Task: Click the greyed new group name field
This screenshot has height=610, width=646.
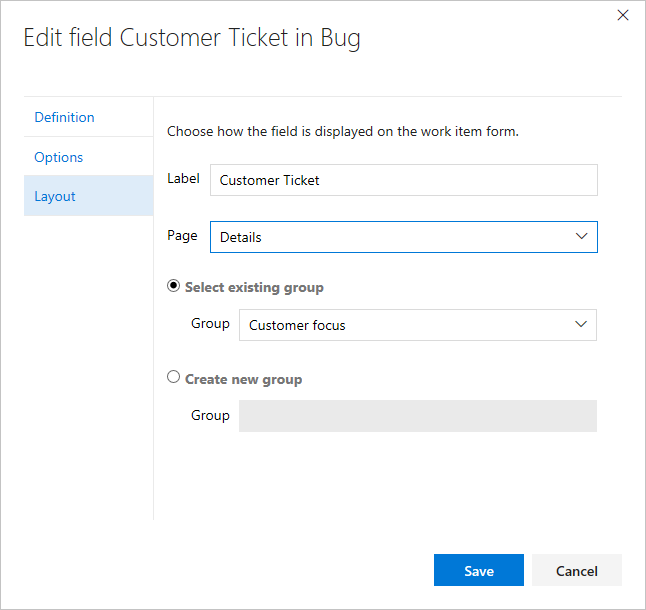Action: coord(417,416)
